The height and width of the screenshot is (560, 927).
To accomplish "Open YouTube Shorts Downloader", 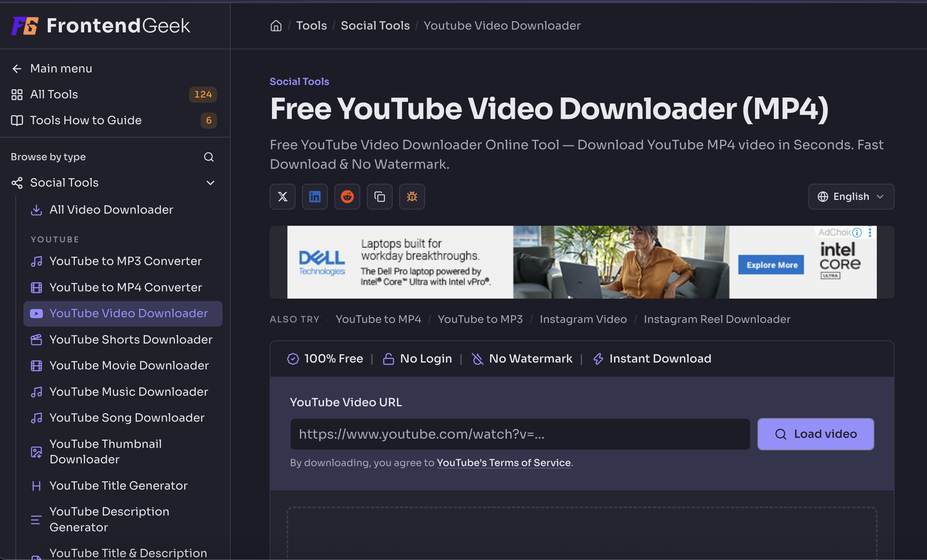I will pos(131,339).
